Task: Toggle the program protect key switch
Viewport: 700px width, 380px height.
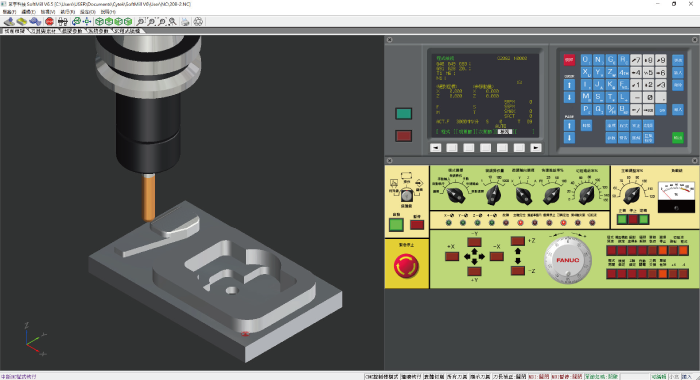Action: click(406, 196)
